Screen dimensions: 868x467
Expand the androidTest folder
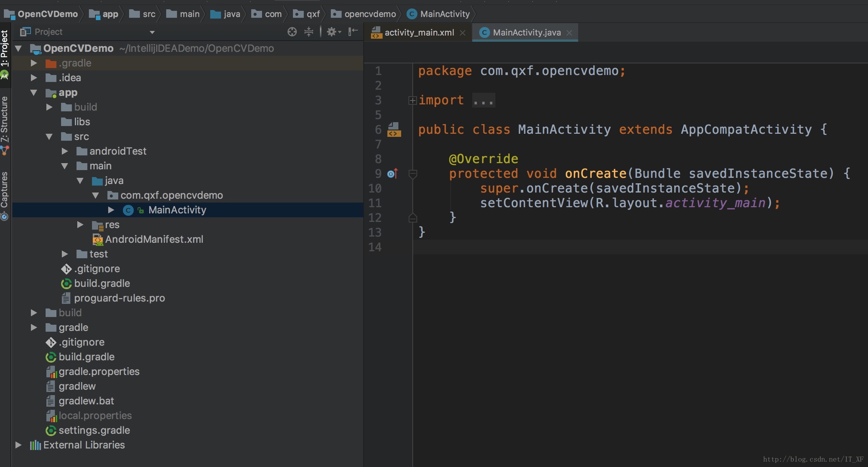pyautogui.click(x=65, y=151)
